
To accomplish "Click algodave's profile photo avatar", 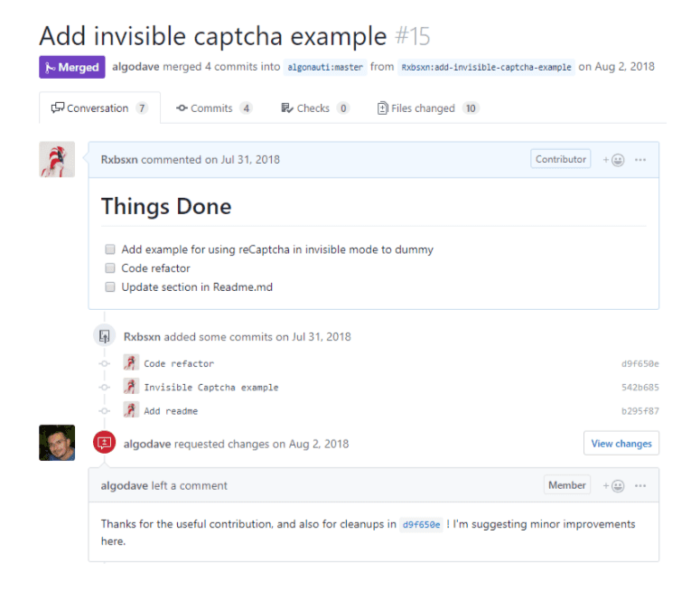I will click(x=57, y=443).
